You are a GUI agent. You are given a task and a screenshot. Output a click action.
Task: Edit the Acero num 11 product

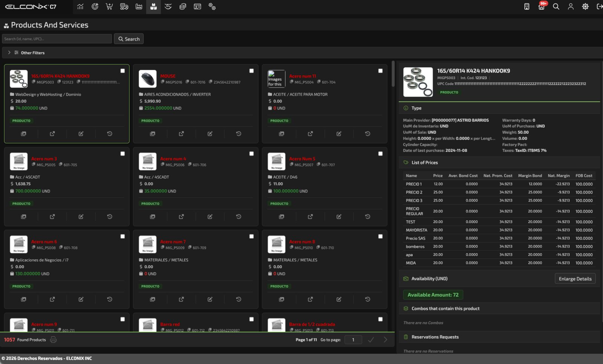339,134
